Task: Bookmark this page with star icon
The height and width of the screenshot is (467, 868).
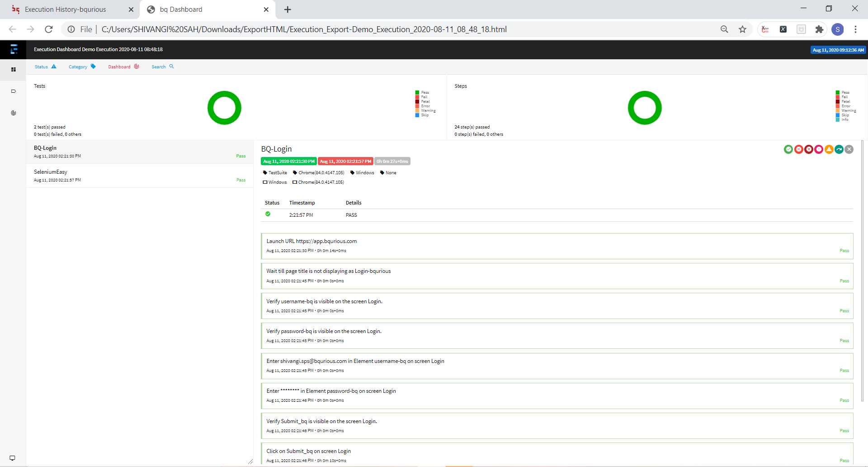Action: click(x=742, y=29)
